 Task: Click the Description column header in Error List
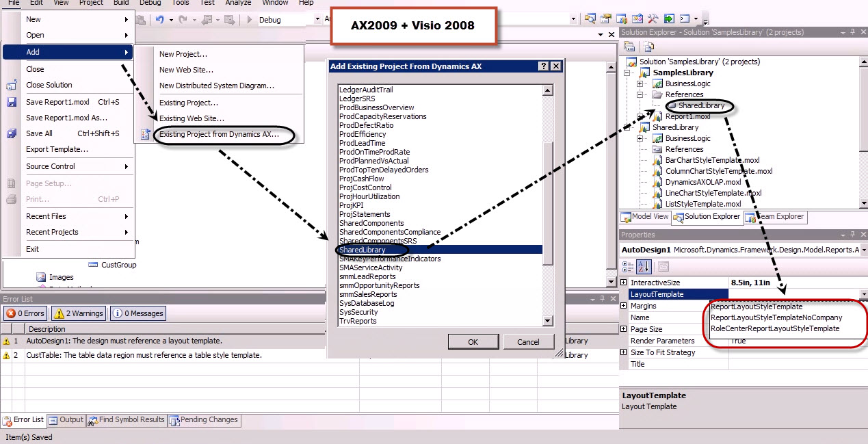tap(192, 329)
